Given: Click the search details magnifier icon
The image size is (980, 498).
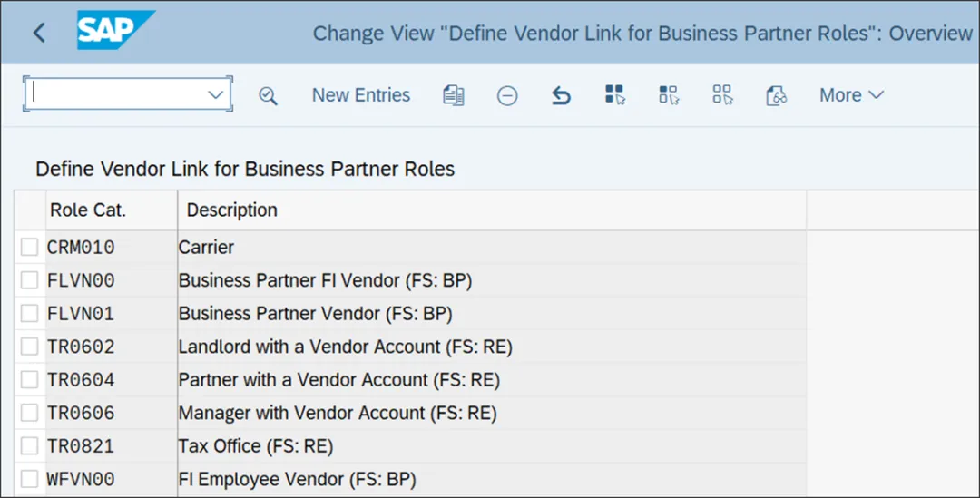Looking at the screenshot, I should [268, 95].
